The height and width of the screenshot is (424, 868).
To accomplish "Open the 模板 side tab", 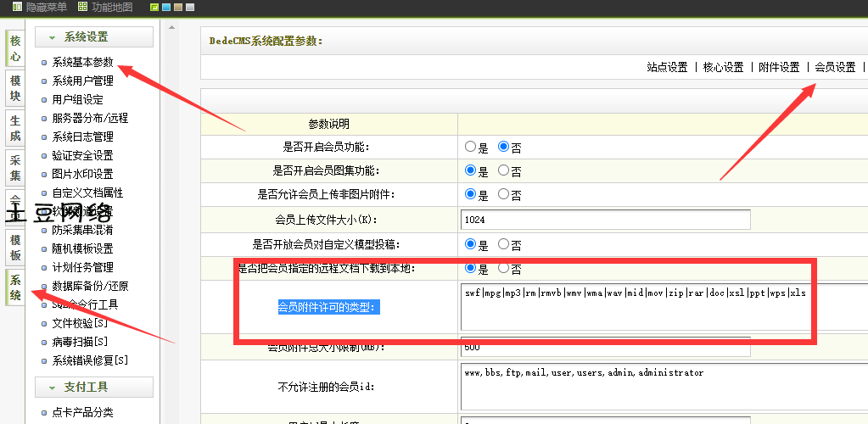I will 15,248.
